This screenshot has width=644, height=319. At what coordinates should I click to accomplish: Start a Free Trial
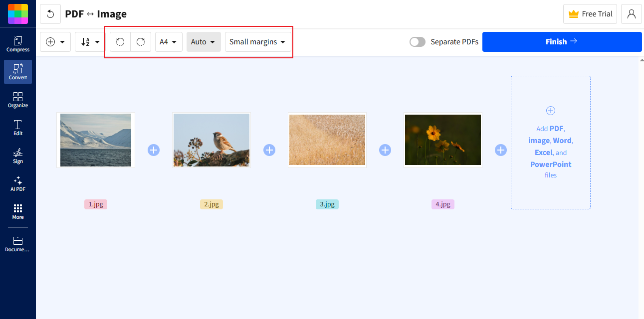click(x=590, y=14)
